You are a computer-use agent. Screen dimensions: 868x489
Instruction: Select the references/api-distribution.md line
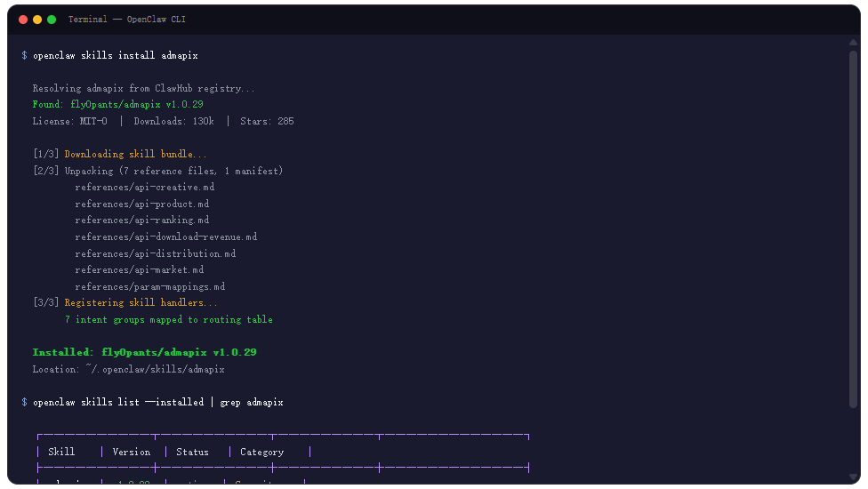155,254
